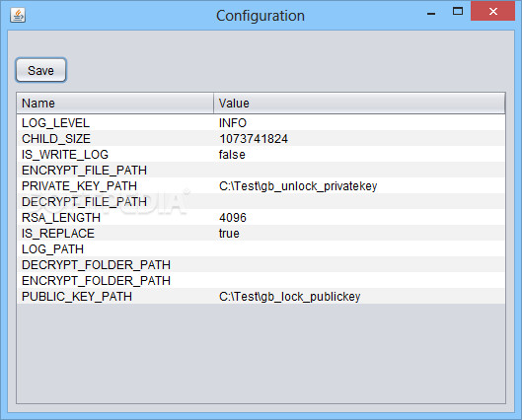Viewport: 522px width, 420px height.
Task: Click the Value column header
Action: click(x=359, y=104)
